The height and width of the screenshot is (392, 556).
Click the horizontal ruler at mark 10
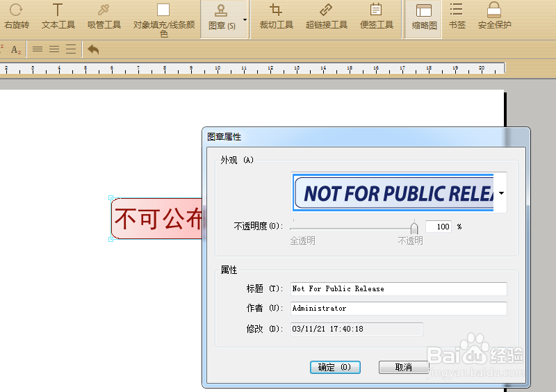pyautogui.click(x=218, y=69)
